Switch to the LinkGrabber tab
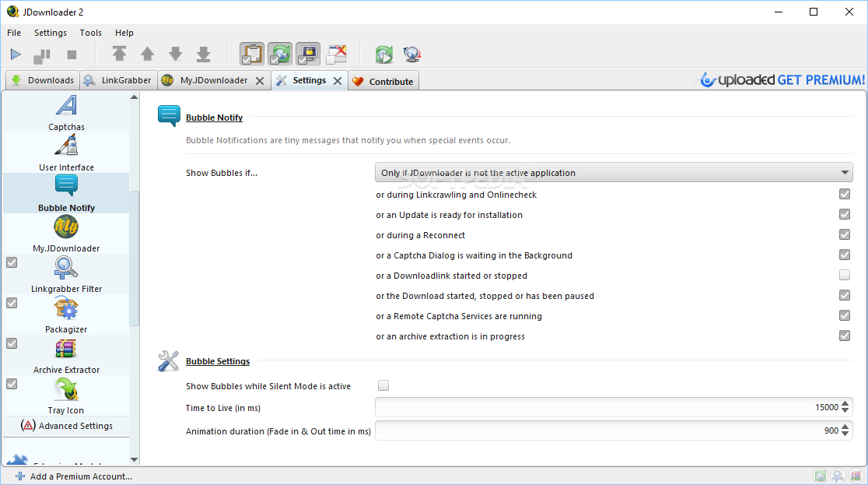This screenshot has width=868, height=485. click(x=118, y=80)
